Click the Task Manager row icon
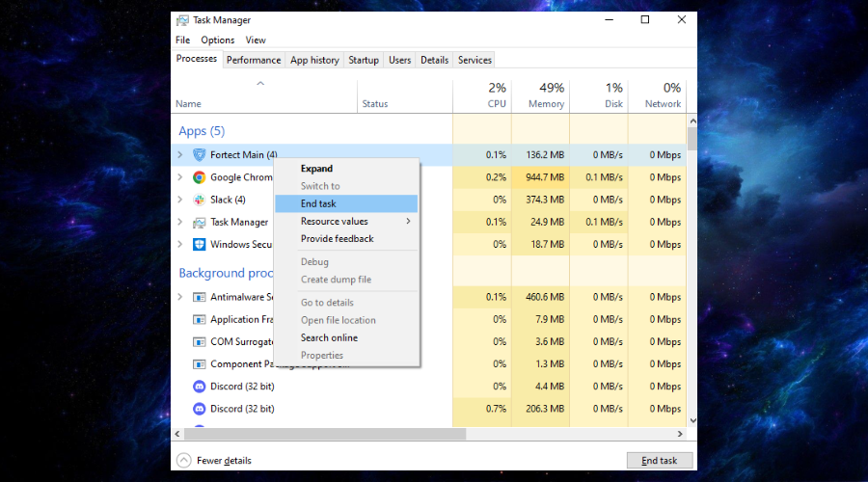868x482 pixels. pyautogui.click(x=200, y=222)
